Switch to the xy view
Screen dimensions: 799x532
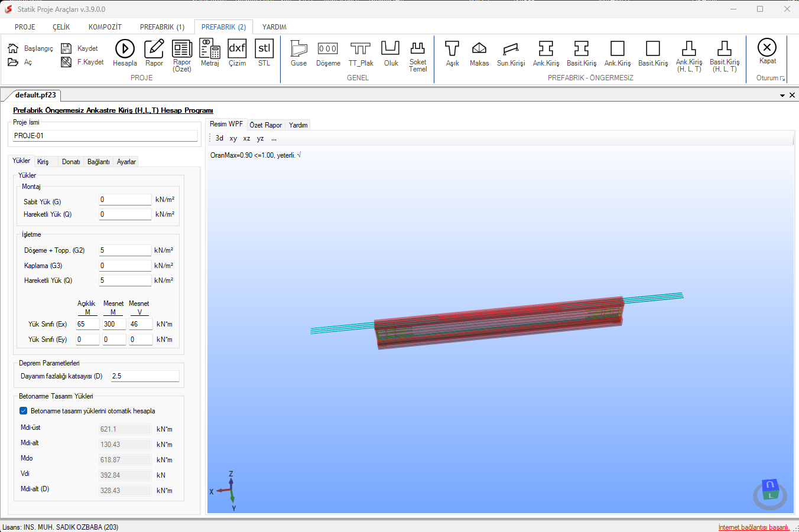233,138
